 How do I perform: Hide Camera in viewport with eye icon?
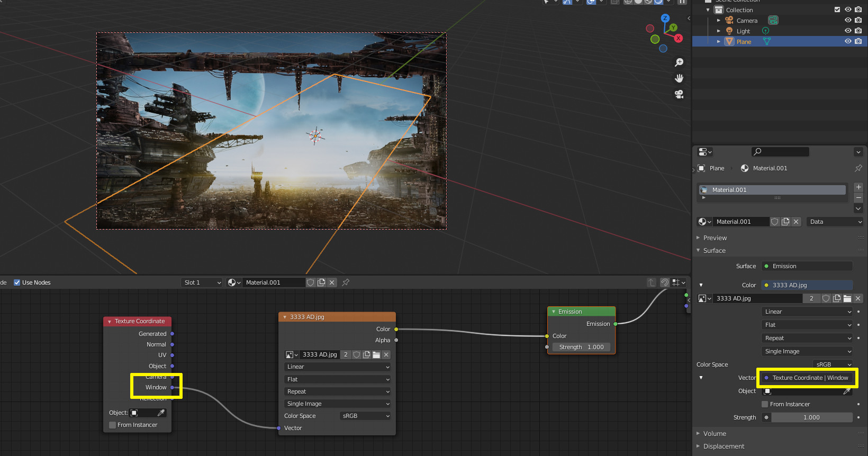click(x=848, y=20)
